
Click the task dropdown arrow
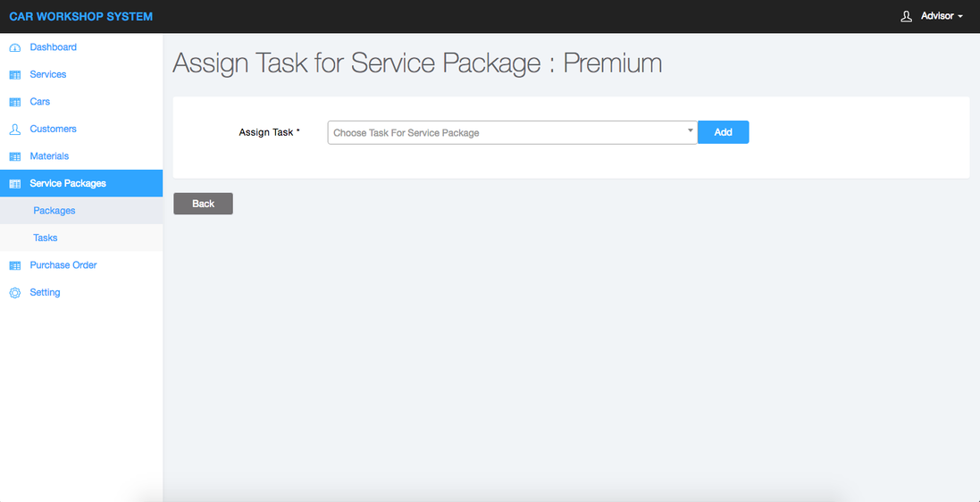coord(690,130)
